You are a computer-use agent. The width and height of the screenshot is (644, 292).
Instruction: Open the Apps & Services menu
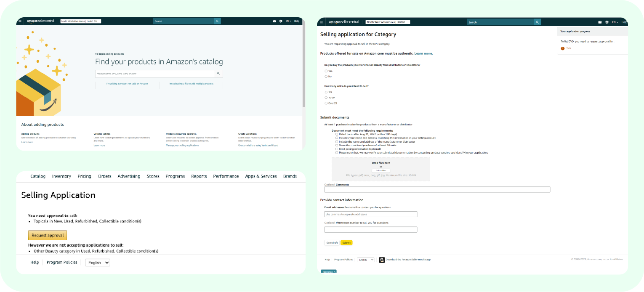coord(261,176)
